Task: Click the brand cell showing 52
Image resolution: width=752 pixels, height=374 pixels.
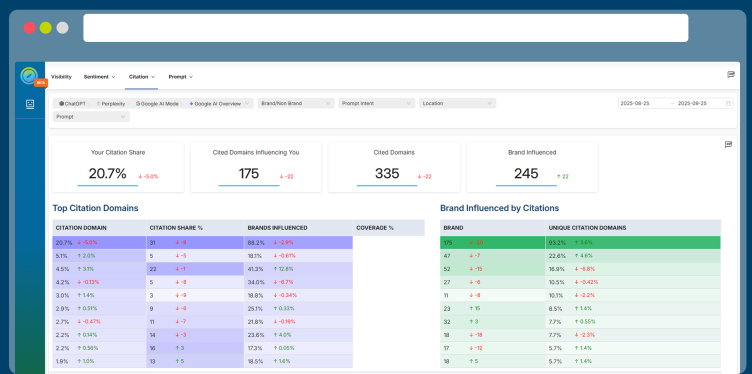Action: tap(493, 269)
